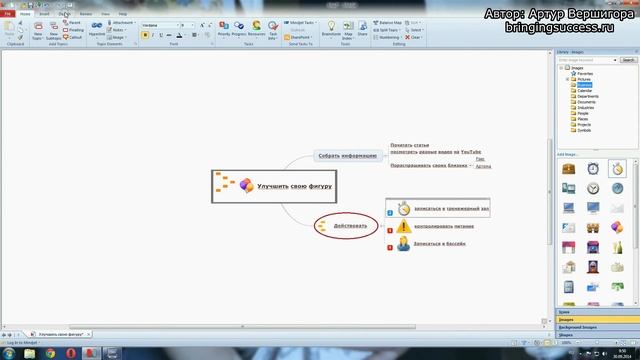Open the Review ribbon tab
This screenshot has height=360, width=640.
[86, 14]
